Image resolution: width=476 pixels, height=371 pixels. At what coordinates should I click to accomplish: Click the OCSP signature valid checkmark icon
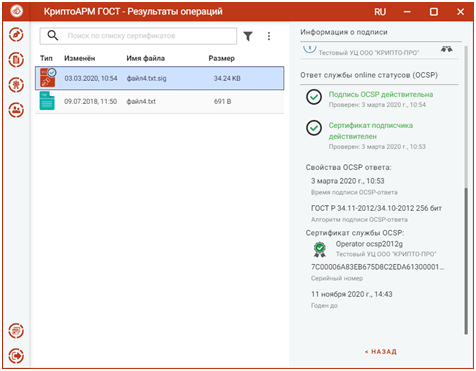314,97
